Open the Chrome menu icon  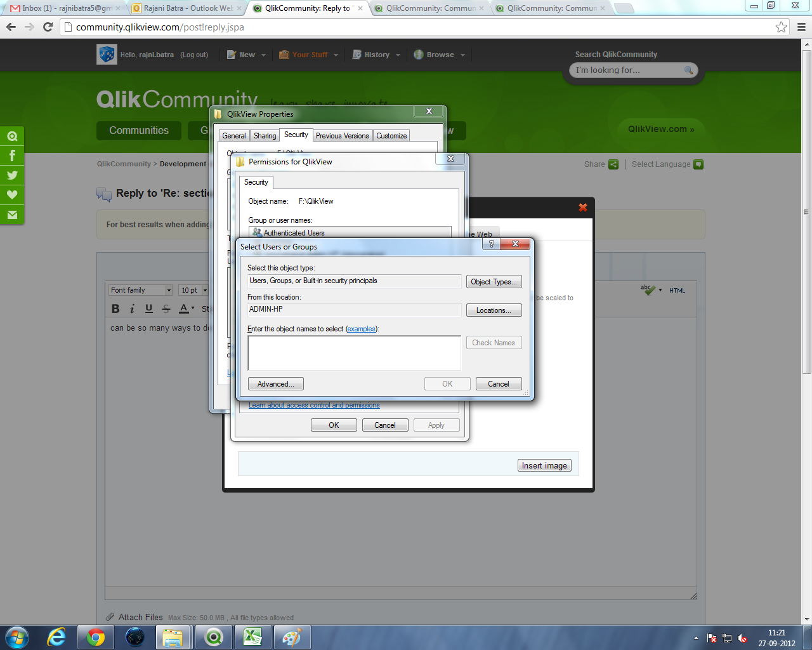pyautogui.click(x=801, y=27)
